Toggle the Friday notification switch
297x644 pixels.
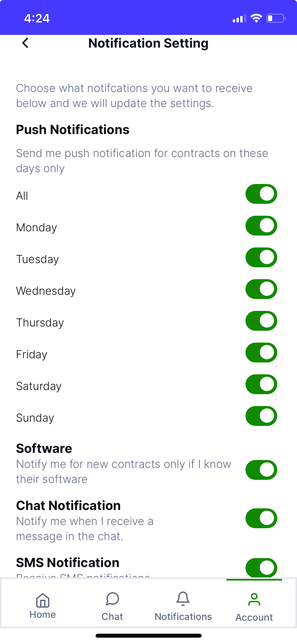coord(261,353)
